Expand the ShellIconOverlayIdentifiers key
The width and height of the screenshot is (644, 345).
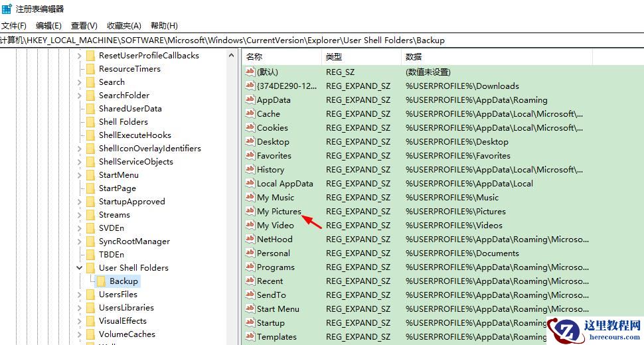click(x=79, y=149)
